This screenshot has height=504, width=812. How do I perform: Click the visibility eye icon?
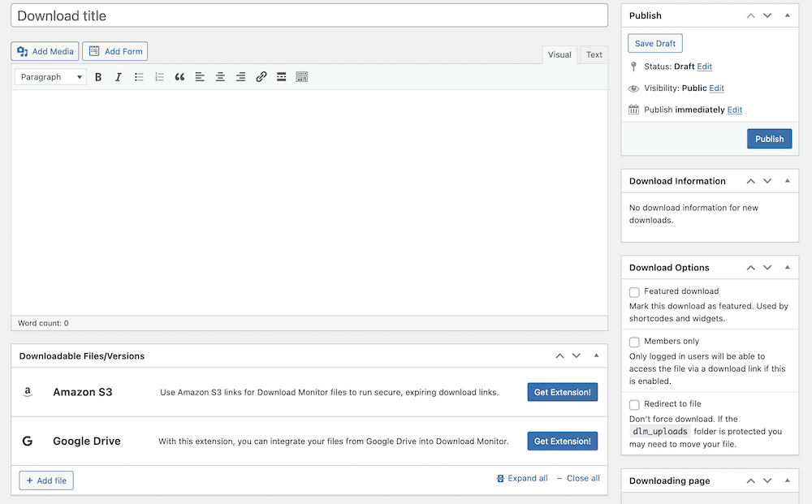(633, 88)
